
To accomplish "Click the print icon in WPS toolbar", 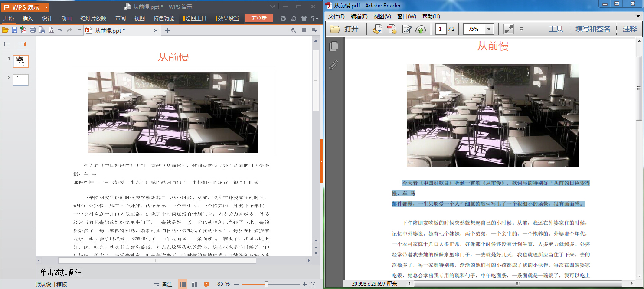I will click(33, 30).
